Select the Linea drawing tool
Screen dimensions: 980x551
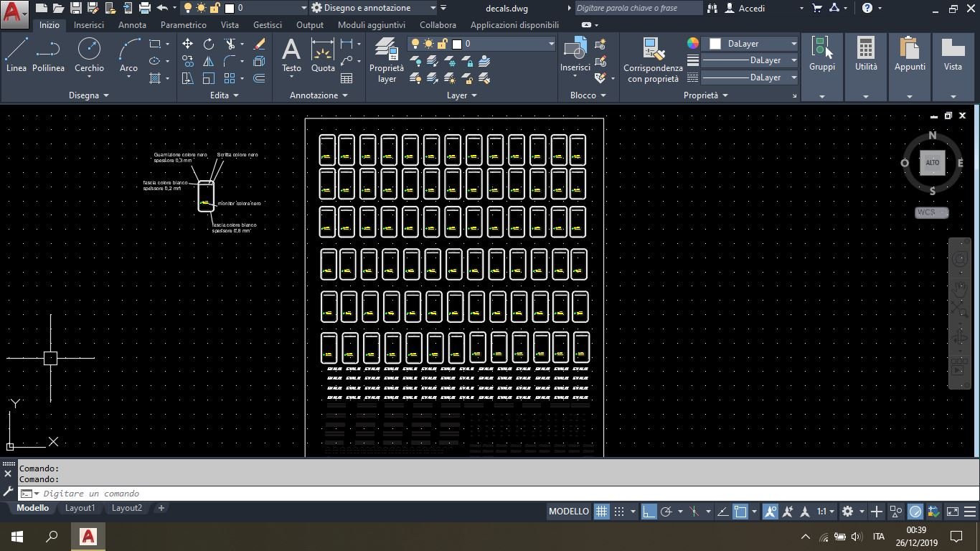16,55
